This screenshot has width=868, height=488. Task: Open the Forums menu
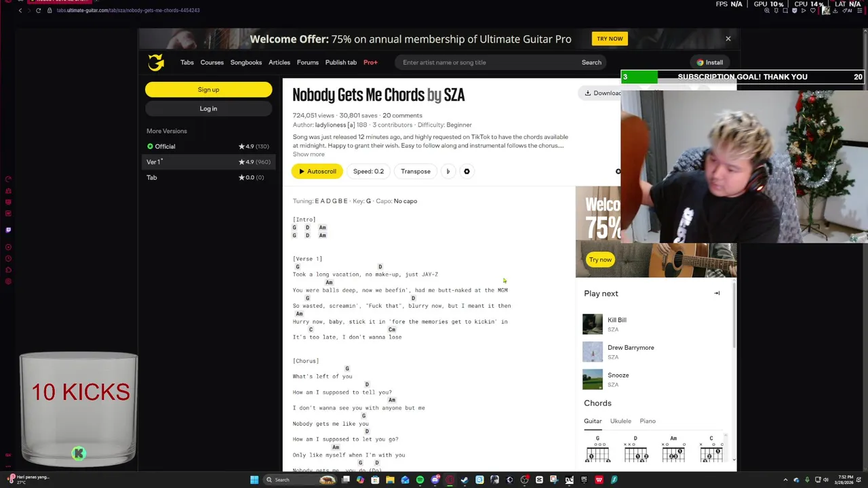coord(307,62)
